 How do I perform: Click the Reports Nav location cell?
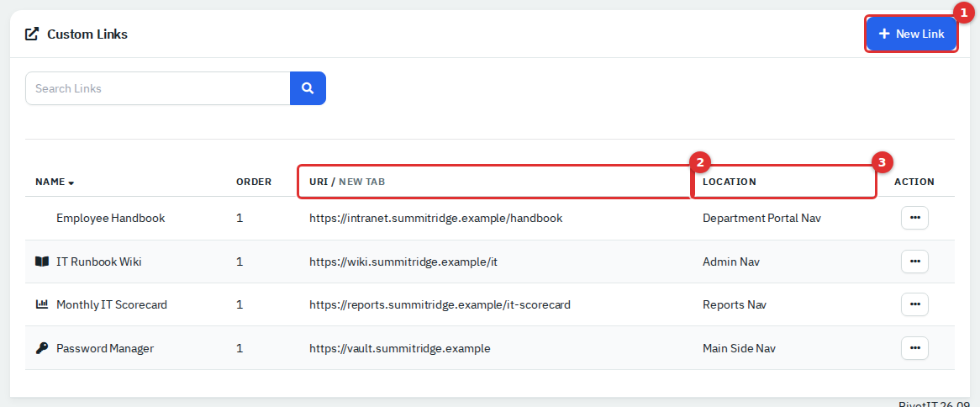click(735, 304)
